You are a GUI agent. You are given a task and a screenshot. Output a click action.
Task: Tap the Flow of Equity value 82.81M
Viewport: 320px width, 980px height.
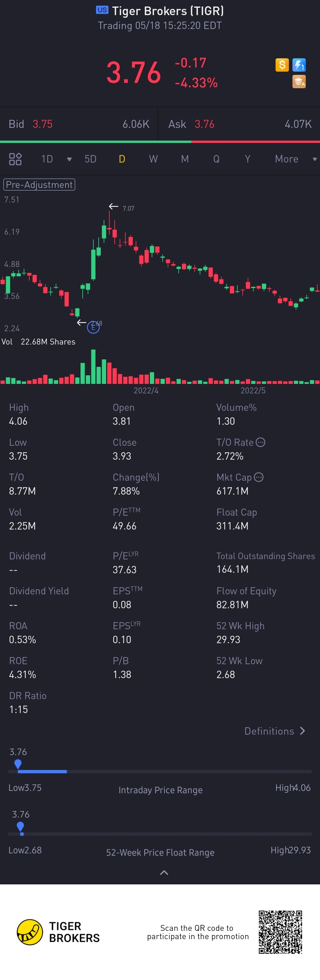232,604
